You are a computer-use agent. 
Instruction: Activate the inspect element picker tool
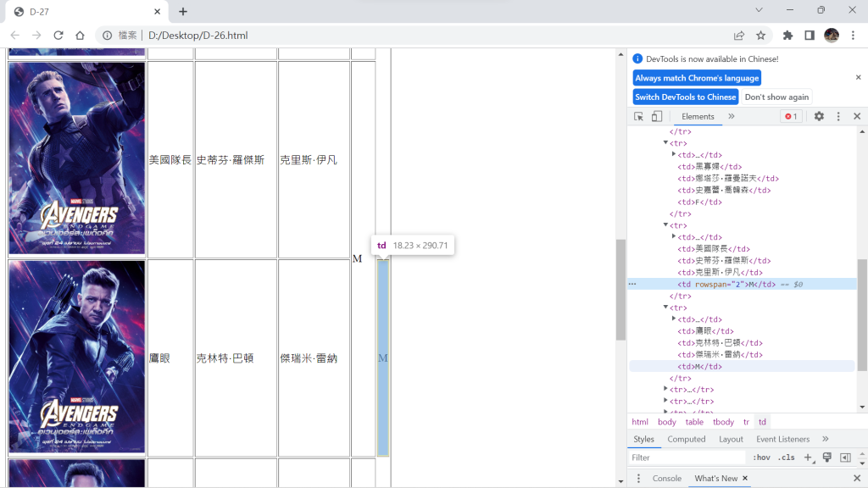click(x=639, y=117)
